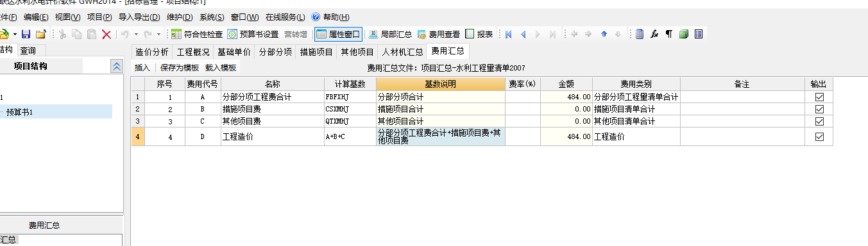This screenshot has width=868, height=246.
Task: Open the 在线服务(L) menu
Action: [285, 17]
